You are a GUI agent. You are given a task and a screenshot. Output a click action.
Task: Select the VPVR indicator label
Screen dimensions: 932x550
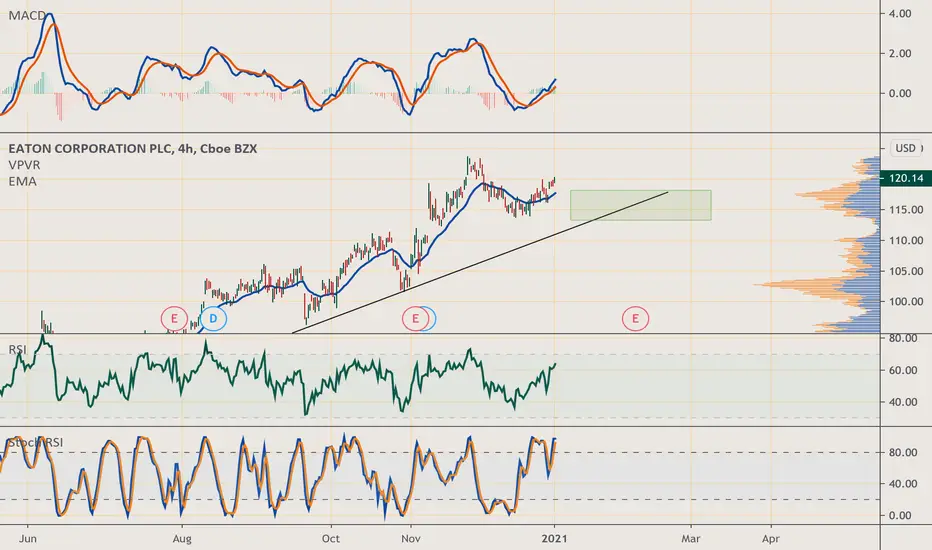click(x=24, y=165)
